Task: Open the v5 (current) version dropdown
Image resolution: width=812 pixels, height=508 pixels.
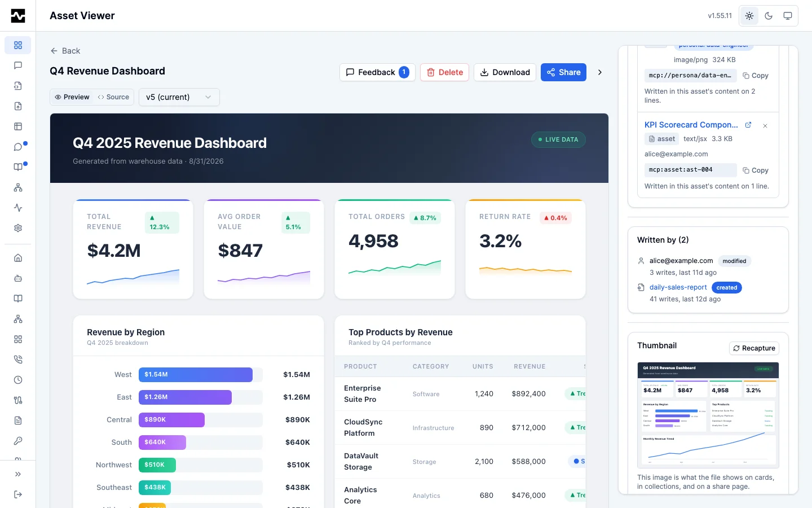Action: 179,97
